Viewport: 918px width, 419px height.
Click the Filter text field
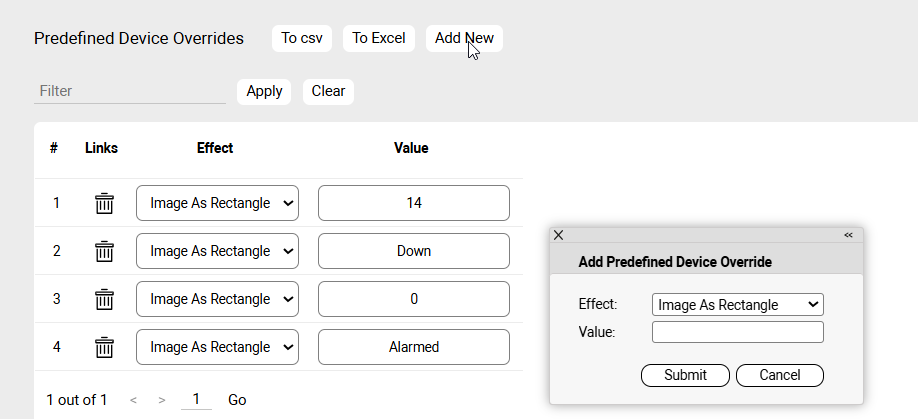pyautogui.click(x=130, y=91)
